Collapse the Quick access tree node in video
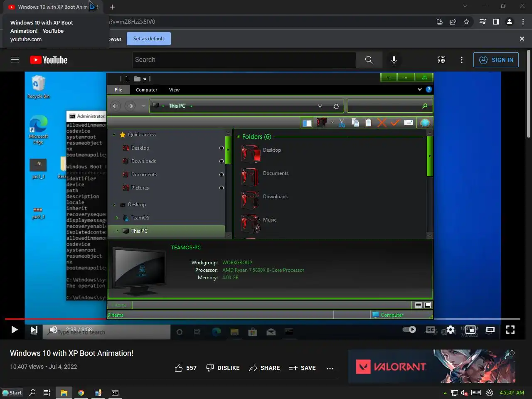Viewport: 532px width, 399px height. coord(114,135)
